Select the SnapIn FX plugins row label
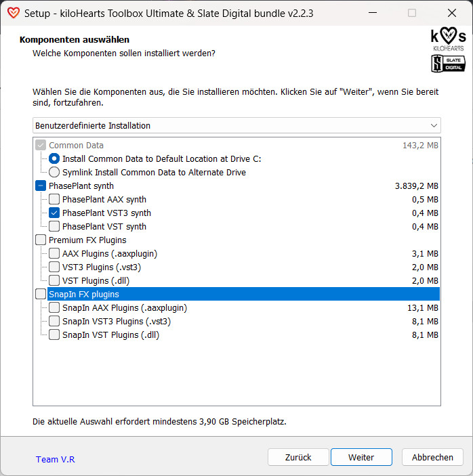This screenshot has width=473, height=476. point(84,294)
